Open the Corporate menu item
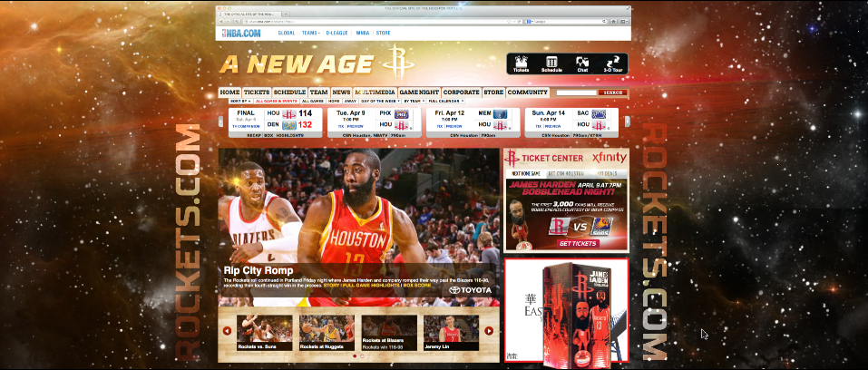 (x=461, y=92)
